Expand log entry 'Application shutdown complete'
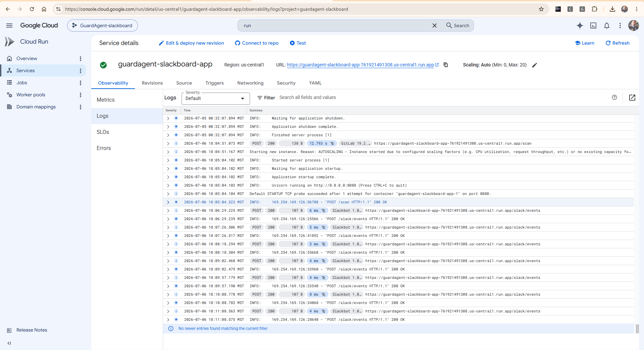The width and height of the screenshot is (644, 350). [168, 127]
